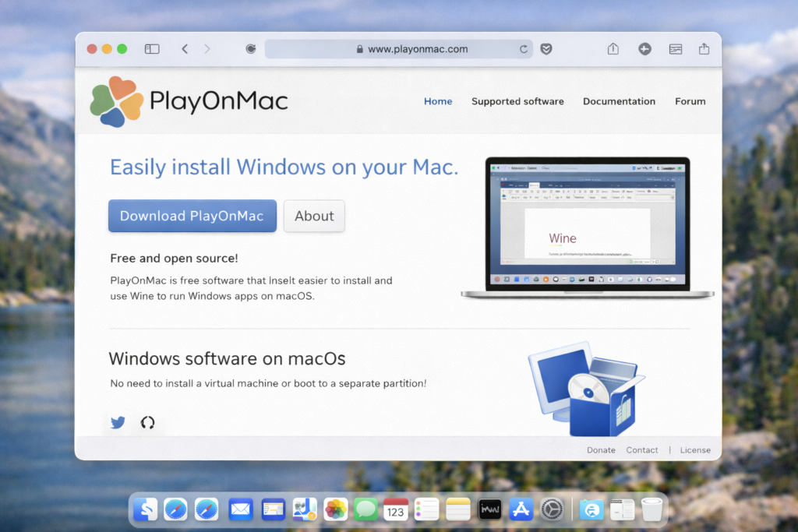Open Messages from the dock
Viewport: 798px width, 532px height.
(x=365, y=509)
